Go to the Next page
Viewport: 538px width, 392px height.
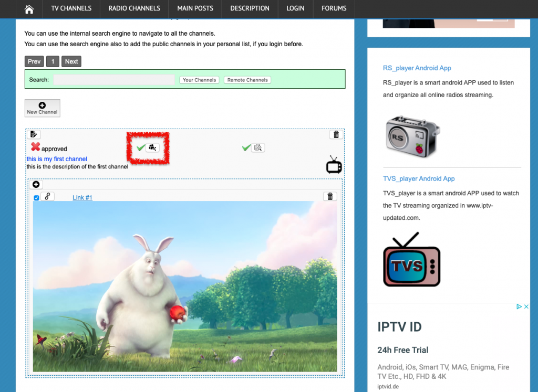71,61
